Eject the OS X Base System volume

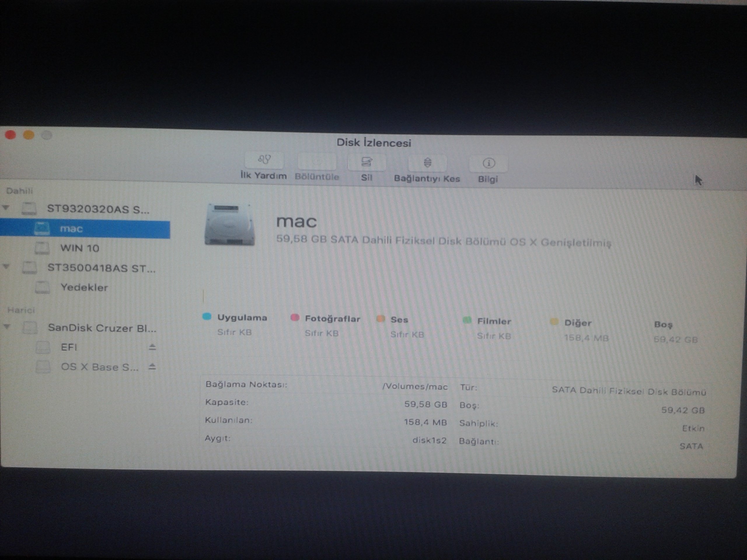(x=152, y=367)
